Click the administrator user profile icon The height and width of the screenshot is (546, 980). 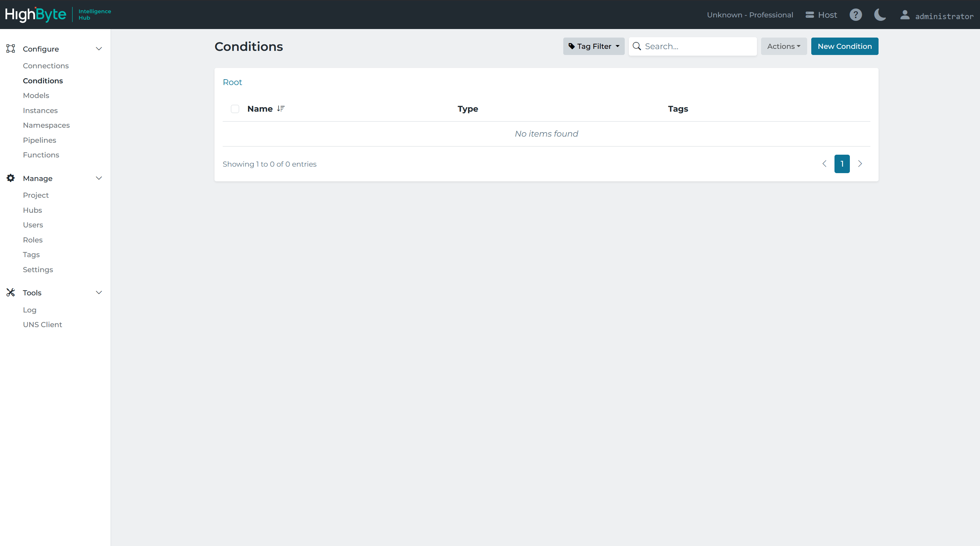[905, 15]
